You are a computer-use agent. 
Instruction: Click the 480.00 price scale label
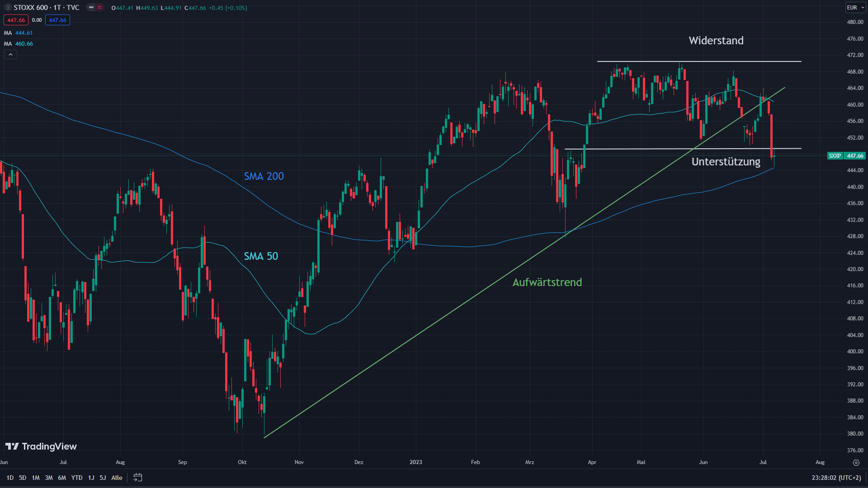(x=855, y=22)
